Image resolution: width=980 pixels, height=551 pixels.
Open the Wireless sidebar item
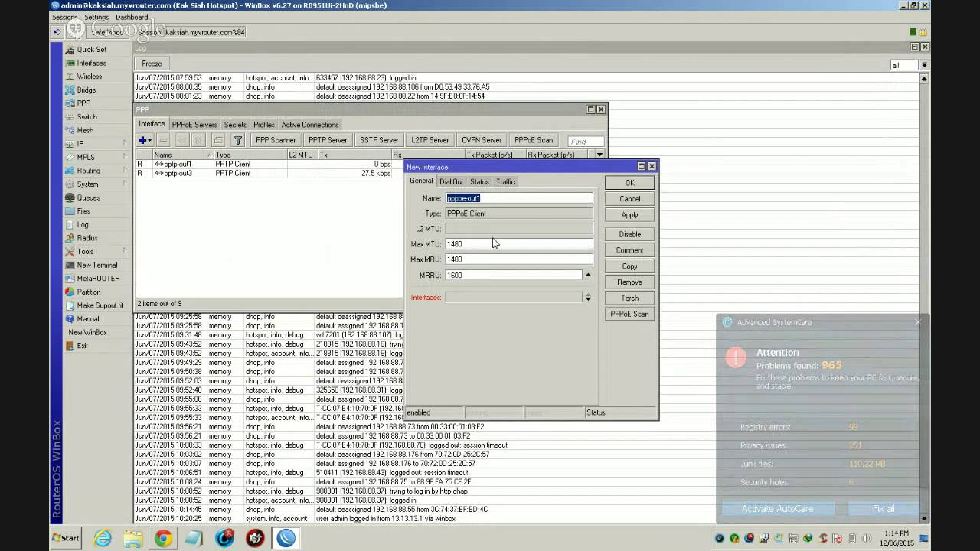[89, 77]
